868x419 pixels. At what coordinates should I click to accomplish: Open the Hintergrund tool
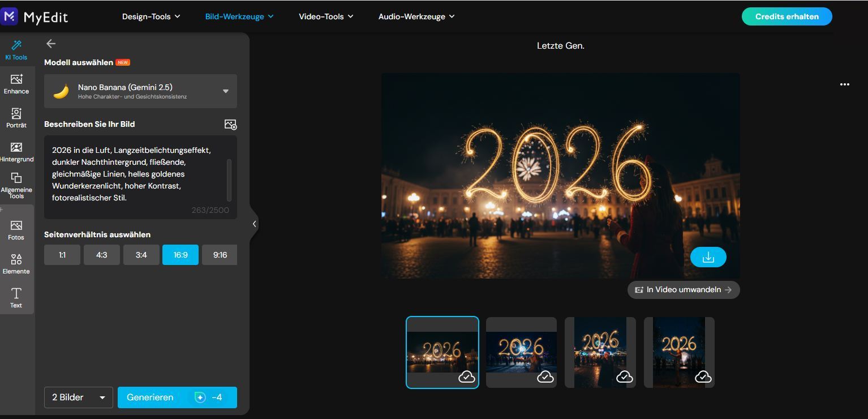16,151
